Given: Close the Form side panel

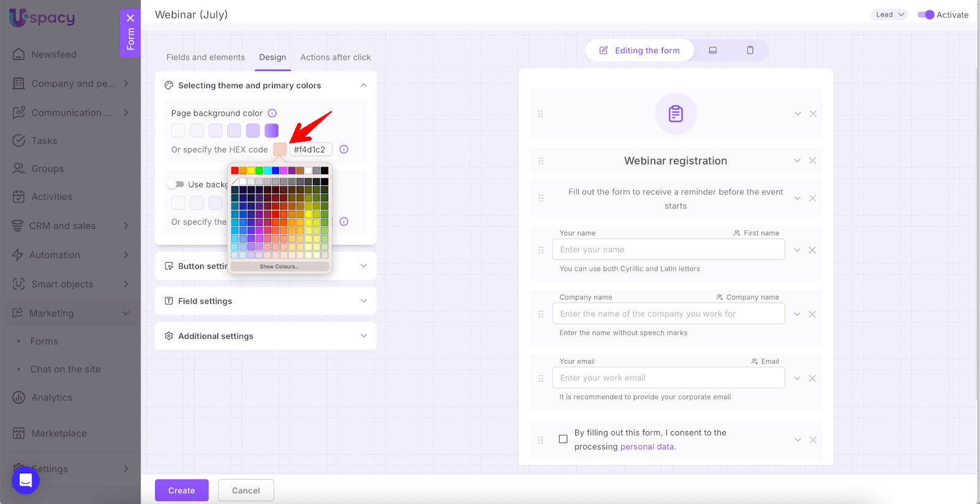Looking at the screenshot, I should pos(130,18).
